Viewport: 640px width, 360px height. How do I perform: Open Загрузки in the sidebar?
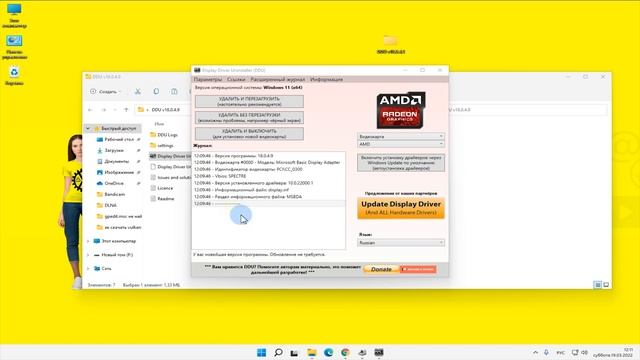coord(115,151)
